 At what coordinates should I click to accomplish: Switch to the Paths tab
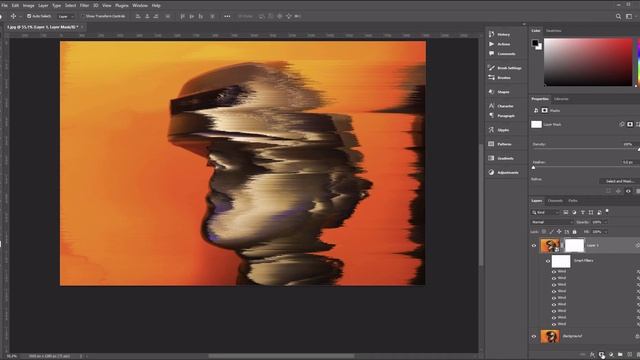(573, 201)
